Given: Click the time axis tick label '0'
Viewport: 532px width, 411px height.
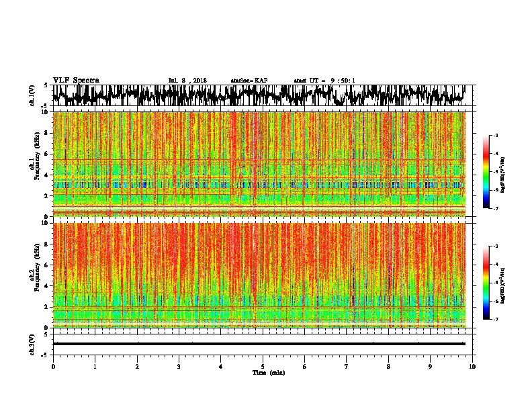Looking at the screenshot, I should (53, 367).
